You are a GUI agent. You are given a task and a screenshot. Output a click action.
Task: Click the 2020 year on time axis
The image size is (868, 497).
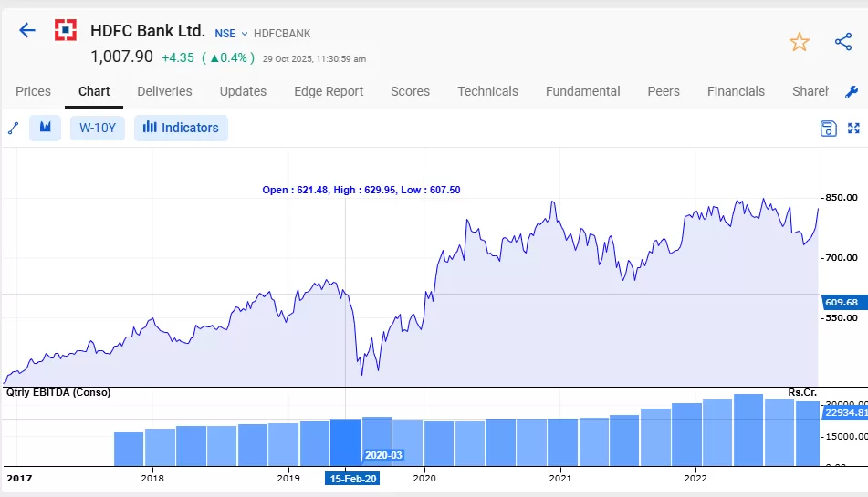point(424,478)
